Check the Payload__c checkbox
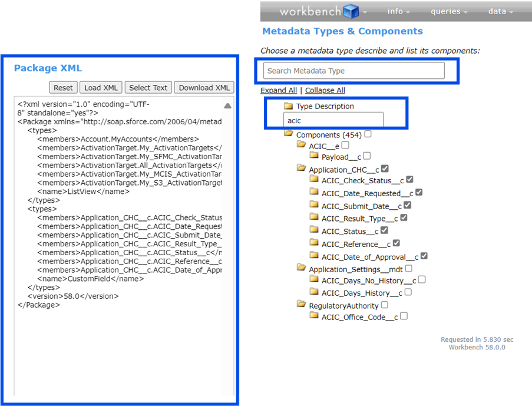Screen dimensions: 532x406 point(367,156)
